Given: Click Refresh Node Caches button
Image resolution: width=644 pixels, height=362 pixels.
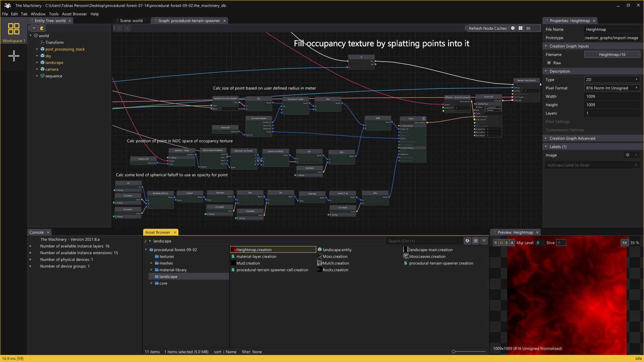Looking at the screenshot, I should [x=487, y=28].
